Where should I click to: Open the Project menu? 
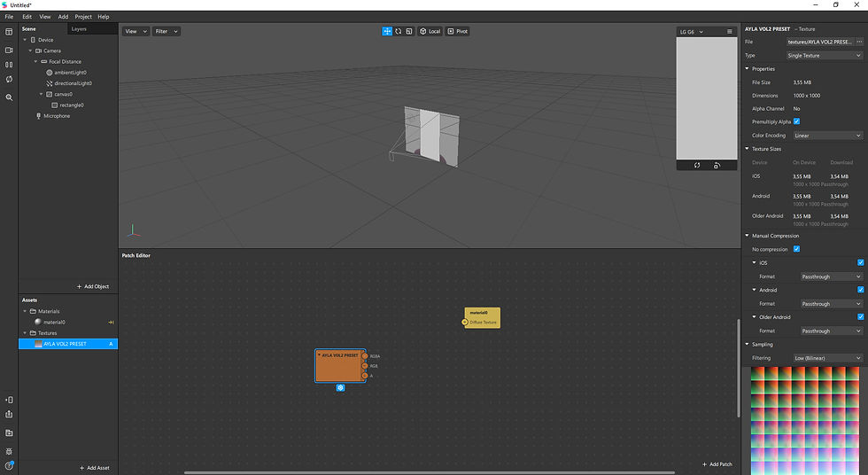point(83,17)
